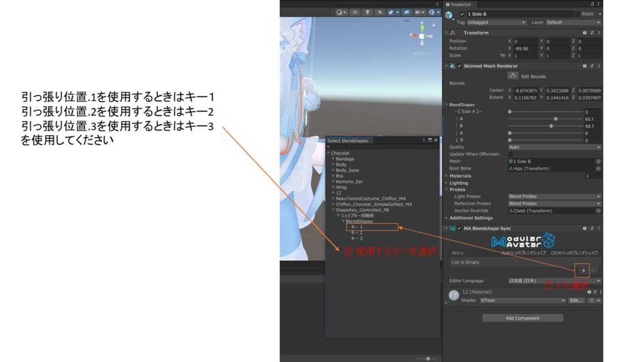
Task: Toggle the Skinned Mesh Renderer enabled checkbox
Action: [x=459, y=65]
